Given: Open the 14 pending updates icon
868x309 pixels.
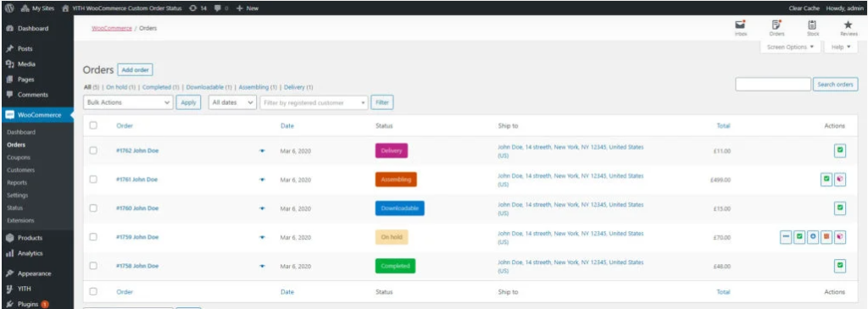Looking at the screenshot, I should click(198, 8).
